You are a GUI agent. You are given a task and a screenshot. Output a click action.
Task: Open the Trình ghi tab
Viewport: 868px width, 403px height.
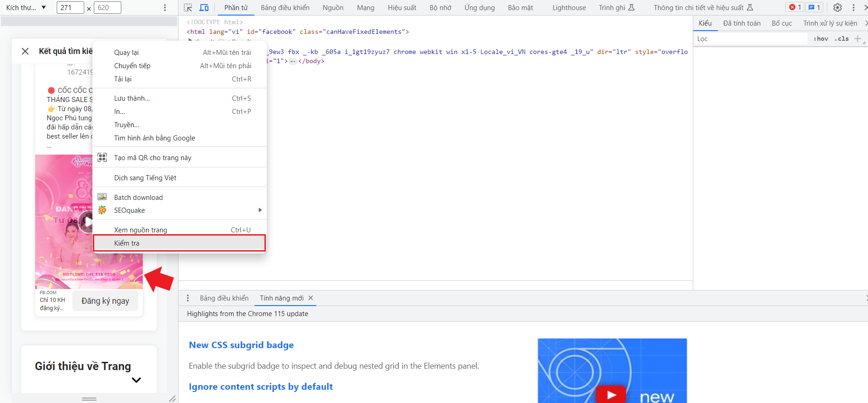click(616, 8)
